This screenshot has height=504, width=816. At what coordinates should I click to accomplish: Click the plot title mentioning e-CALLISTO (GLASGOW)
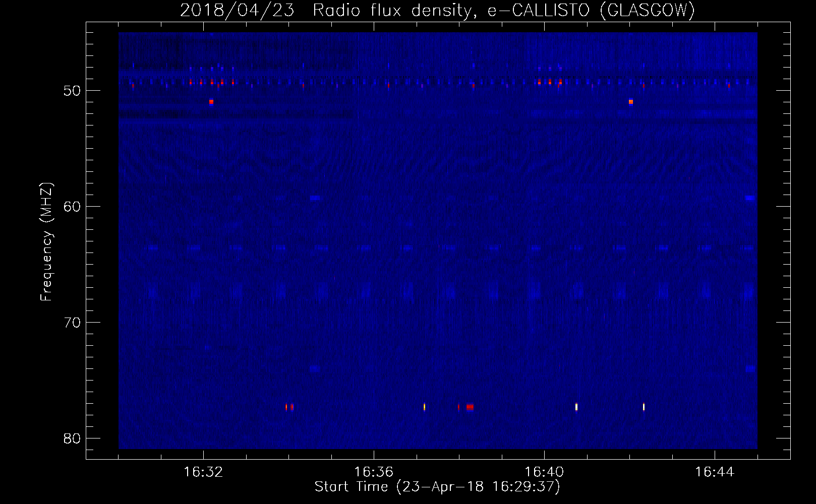[x=437, y=10]
